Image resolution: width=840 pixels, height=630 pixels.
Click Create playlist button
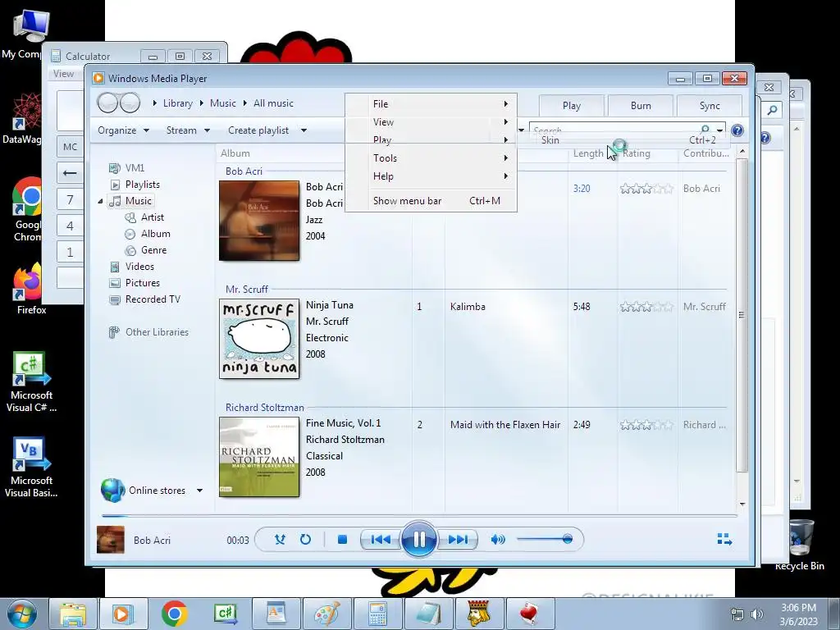258,130
